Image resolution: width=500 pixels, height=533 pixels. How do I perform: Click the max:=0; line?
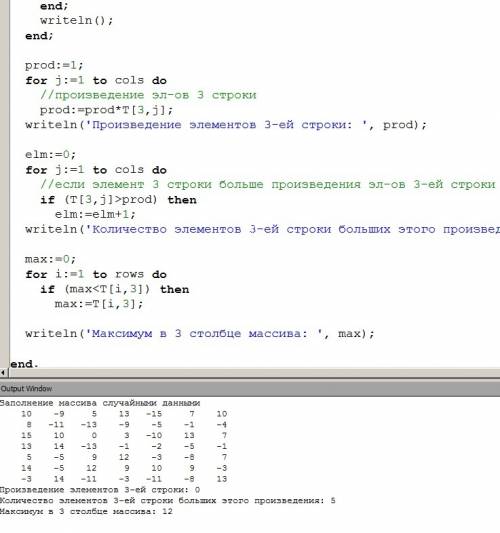click(50, 259)
